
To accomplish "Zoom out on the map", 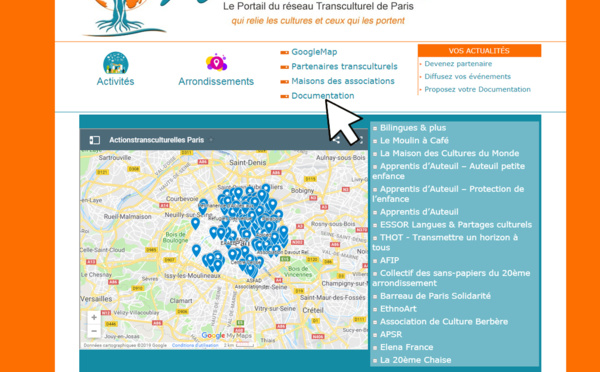I will coord(94,331).
